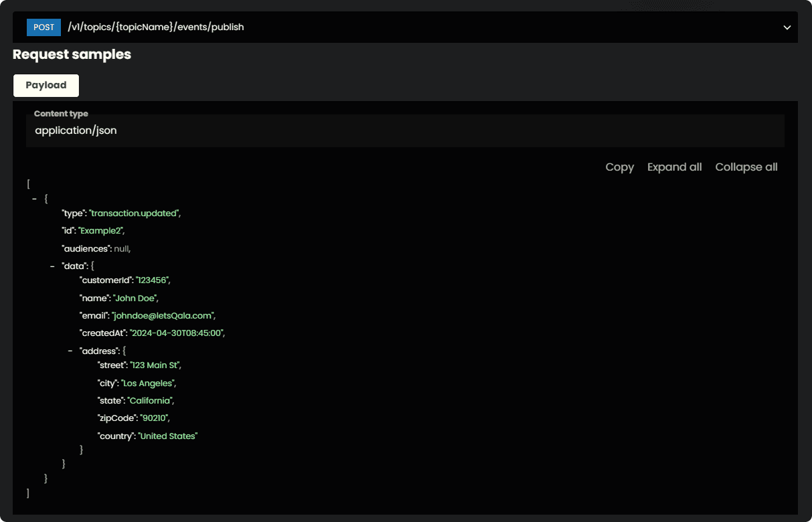This screenshot has height=522, width=812.
Task: Click the "johndoe@letsQala.com" email value
Action: pyautogui.click(x=163, y=315)
